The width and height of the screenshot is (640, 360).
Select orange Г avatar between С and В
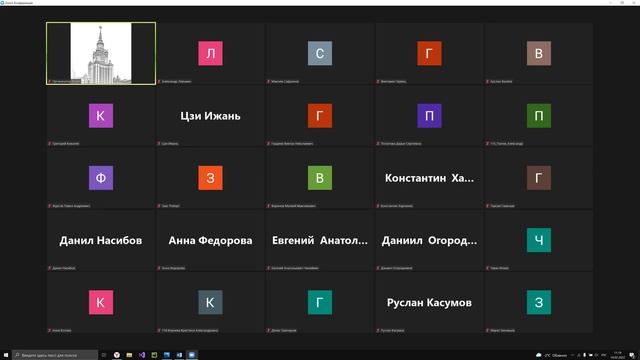(429, 53)
